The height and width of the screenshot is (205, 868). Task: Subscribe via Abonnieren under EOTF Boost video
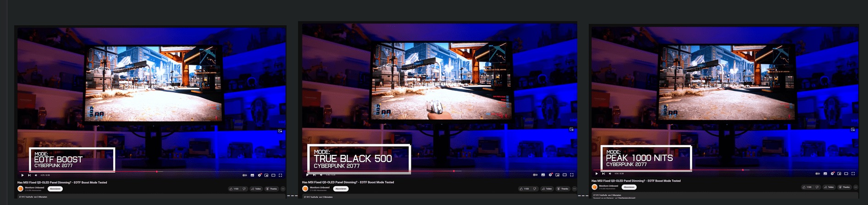click(x=55, y=189)
